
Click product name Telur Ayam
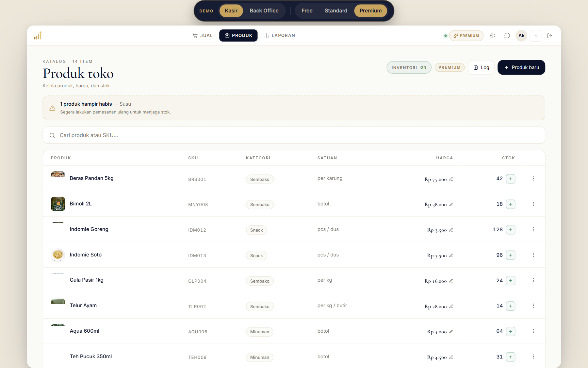(83, 306)
